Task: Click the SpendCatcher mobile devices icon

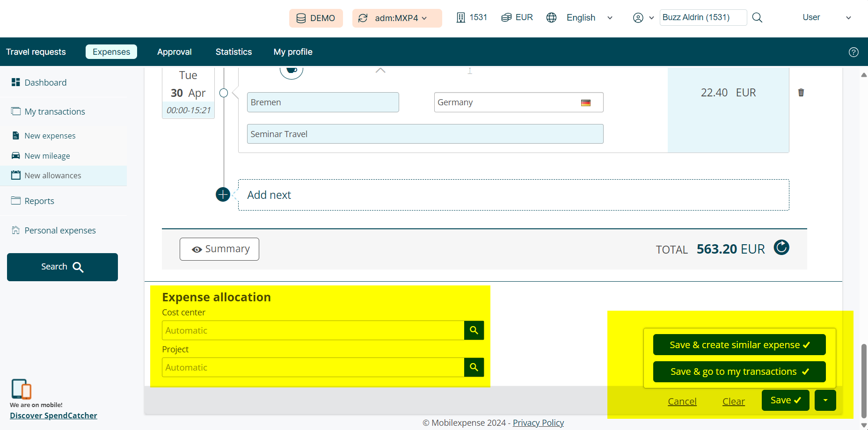Action: coord(21,389)
